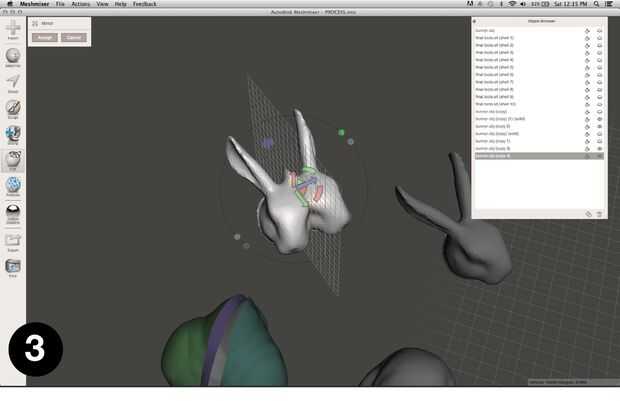This screenshot has width=620, height=401.
Task: Click the Mirror panel grip icon
Action: point(35,24)
